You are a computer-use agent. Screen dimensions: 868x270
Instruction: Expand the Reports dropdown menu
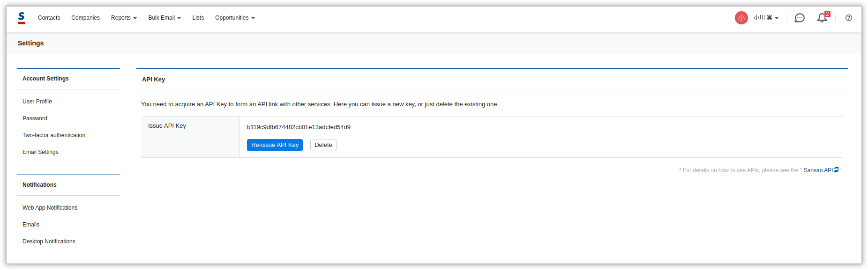(124, 18)
